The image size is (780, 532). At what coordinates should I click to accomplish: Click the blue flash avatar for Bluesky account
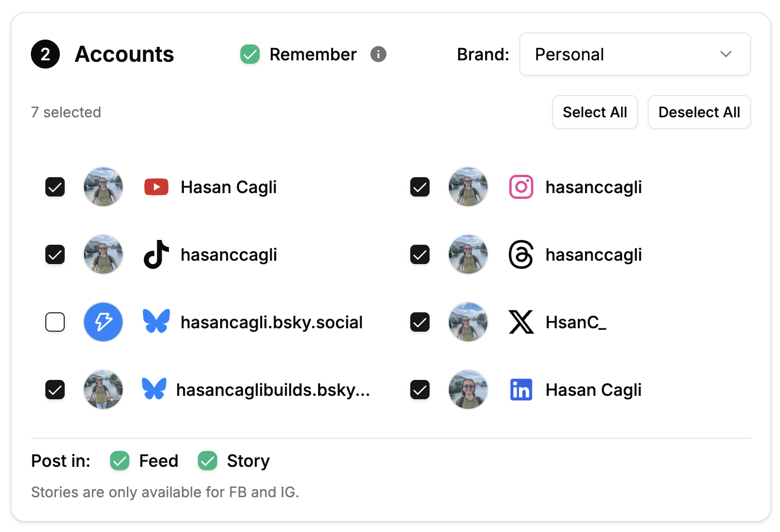tap(103, 322)
